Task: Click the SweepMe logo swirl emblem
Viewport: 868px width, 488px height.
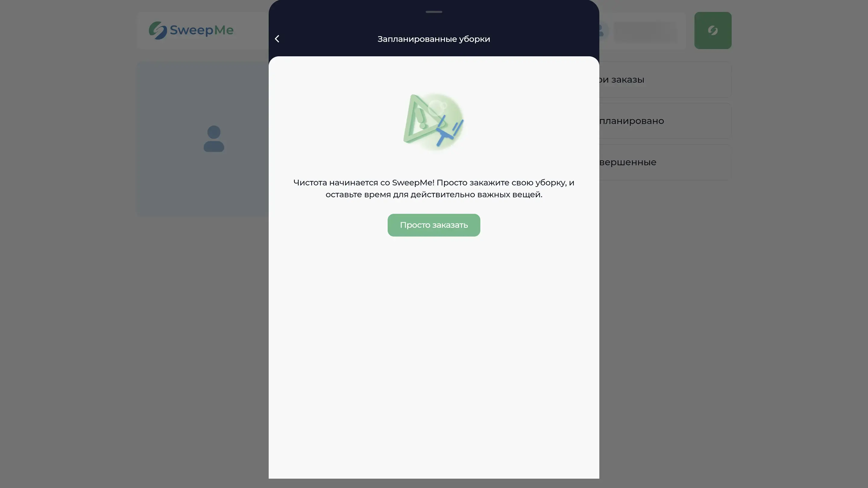Action: (158, 30)
